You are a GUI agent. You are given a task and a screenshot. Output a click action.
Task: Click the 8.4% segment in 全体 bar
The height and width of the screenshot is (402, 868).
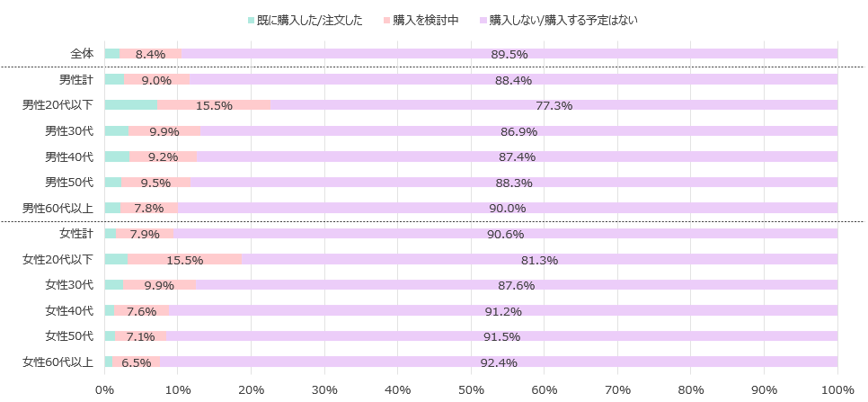[150, 54]
